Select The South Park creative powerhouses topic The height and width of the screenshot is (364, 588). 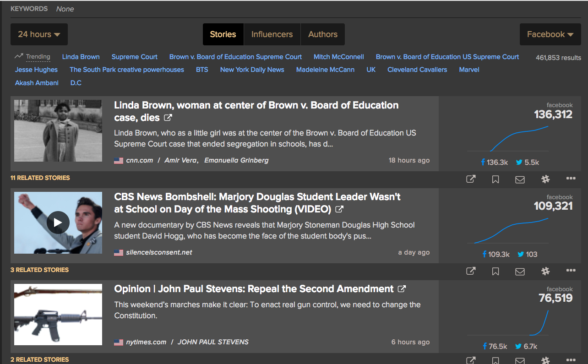[x=127, y=70]
